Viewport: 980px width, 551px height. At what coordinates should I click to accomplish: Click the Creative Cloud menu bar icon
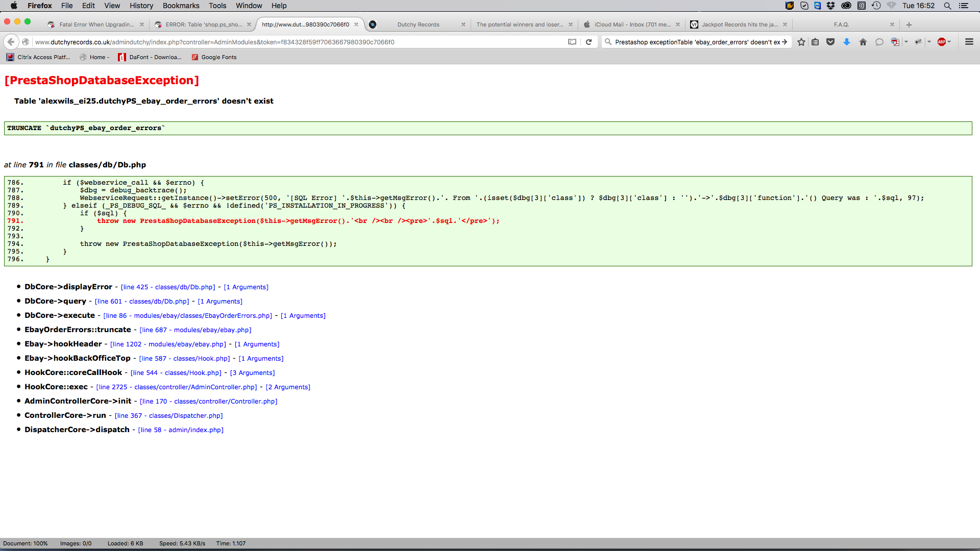pyautogui.click(x=846, y=6)
